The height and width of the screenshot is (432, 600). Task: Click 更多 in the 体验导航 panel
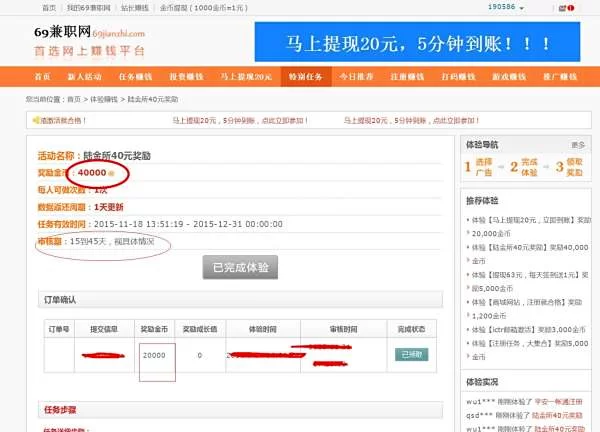pos(578,145)
